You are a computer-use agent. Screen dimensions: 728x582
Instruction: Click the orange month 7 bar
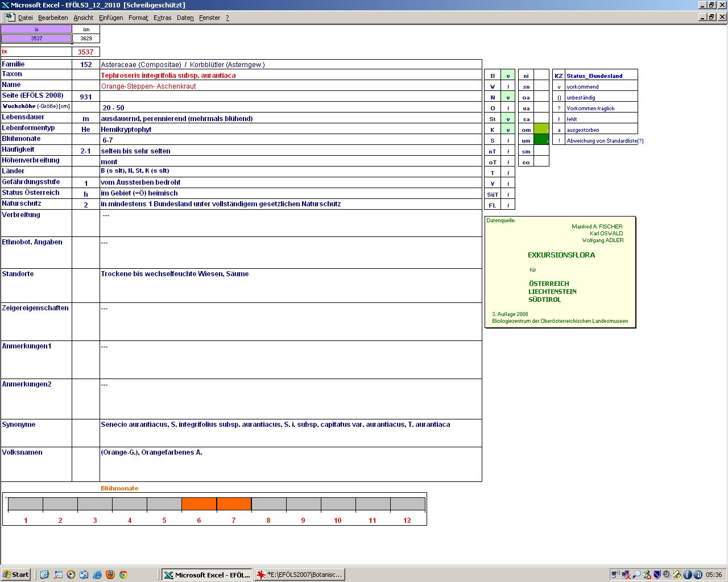click(x=234, y=504)
